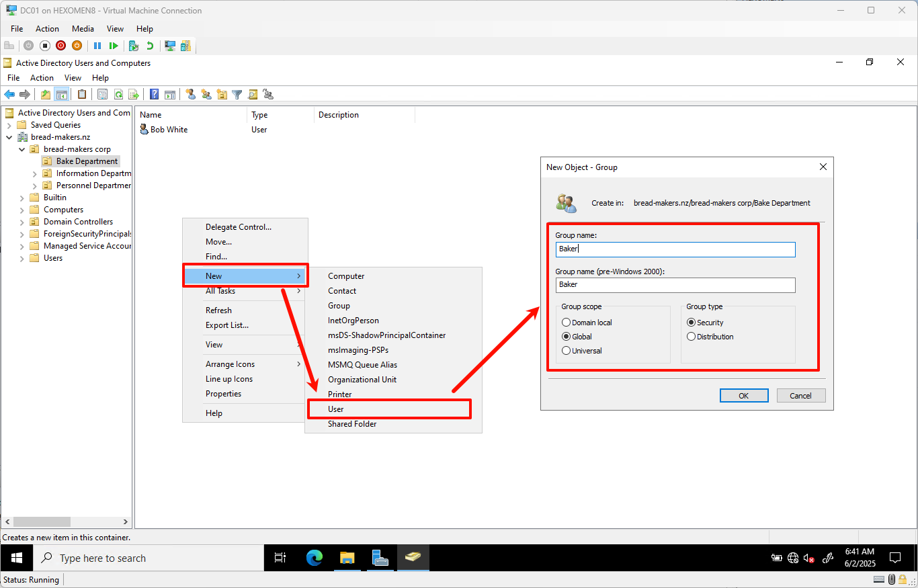Open Microsoft Edge from the taskbar
Image resolution: width=918 pixels, height=588 pixels.
(x=315, y=558)
